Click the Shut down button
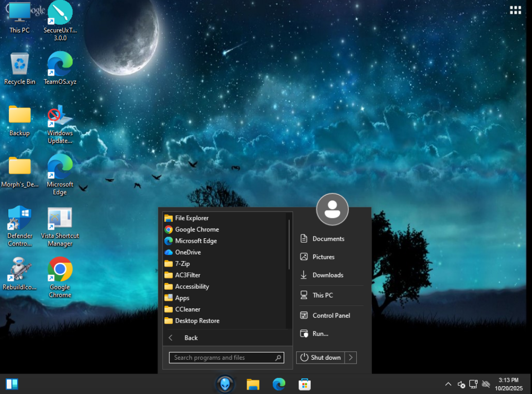 [x=321, y=358]
